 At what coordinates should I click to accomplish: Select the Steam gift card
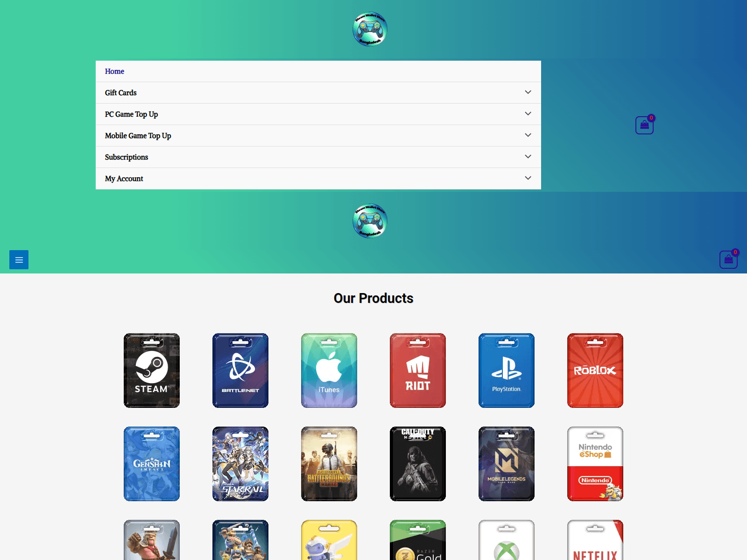(x=152, y=371)
